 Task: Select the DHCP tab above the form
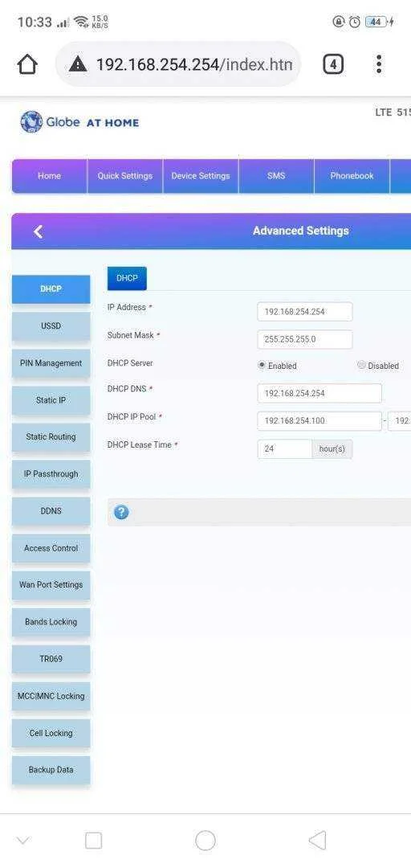(x=127, y=278)
